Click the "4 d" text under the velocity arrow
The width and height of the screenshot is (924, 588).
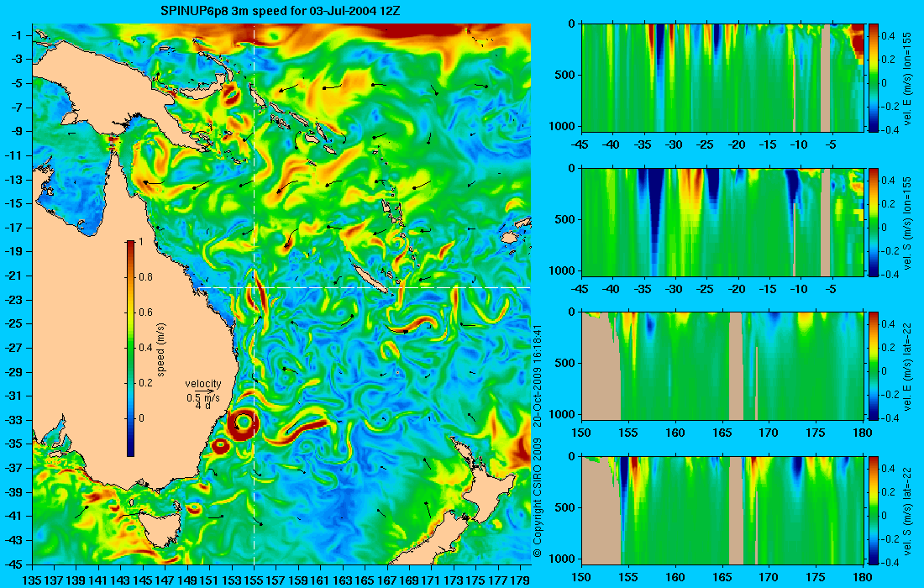[x=202, y=406]
